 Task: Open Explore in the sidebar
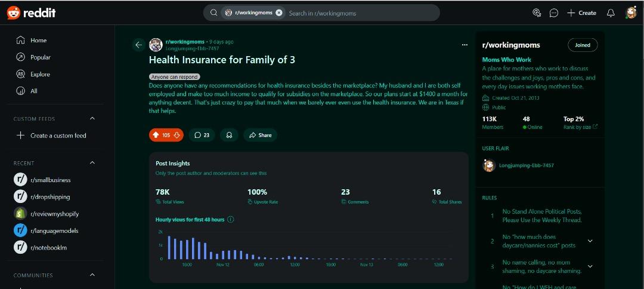click(x=40, y=74)
